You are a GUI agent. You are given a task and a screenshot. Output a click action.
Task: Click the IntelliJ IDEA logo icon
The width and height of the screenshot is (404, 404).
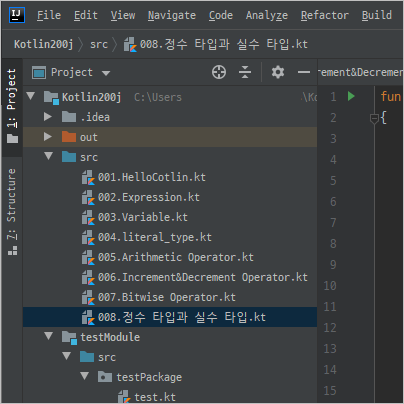(17, 15)
